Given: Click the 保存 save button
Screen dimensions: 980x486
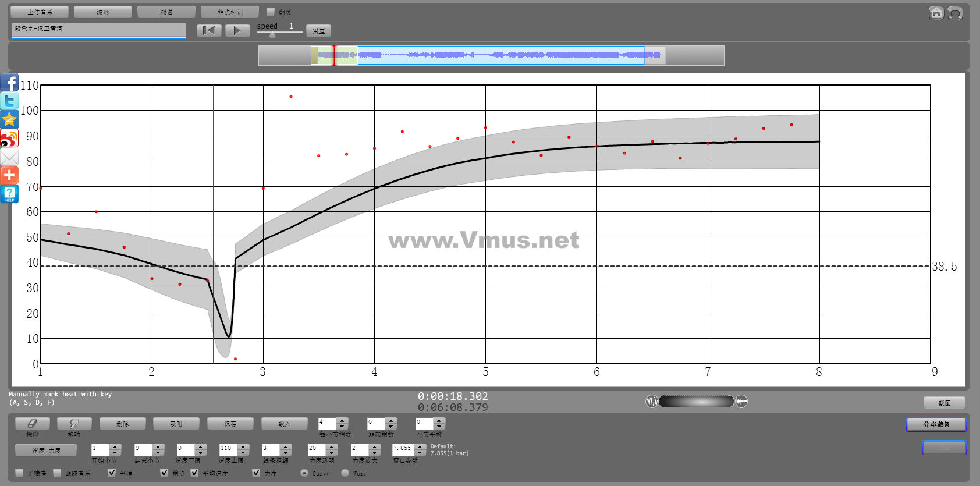Looking at the screenshot, I should click(230, 424).
